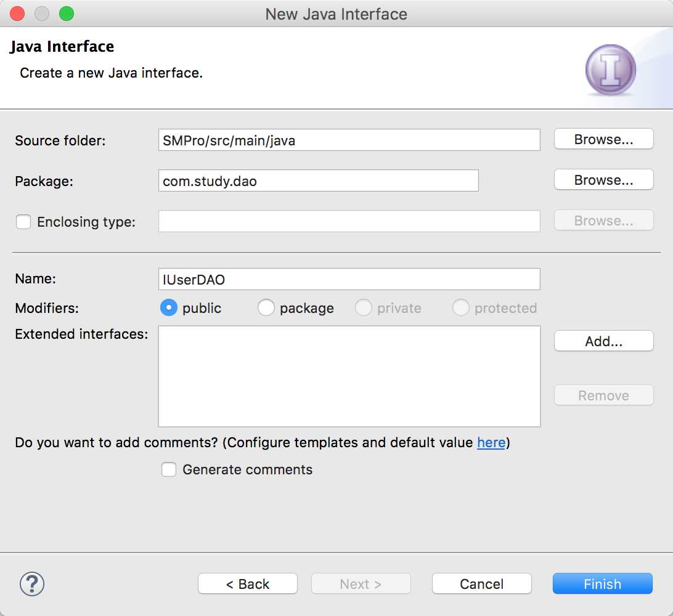The height and width of the screenshot is (616, 673).
Task: Click Add to extend interfaces
Action: (603, 341)
